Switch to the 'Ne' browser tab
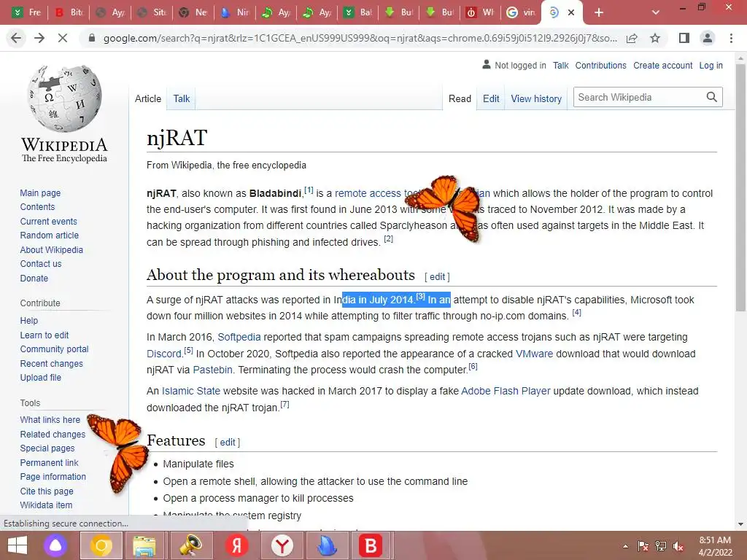The height and width of the screenshot is (560, 747). pyautogui.click(x=193, y=12)
